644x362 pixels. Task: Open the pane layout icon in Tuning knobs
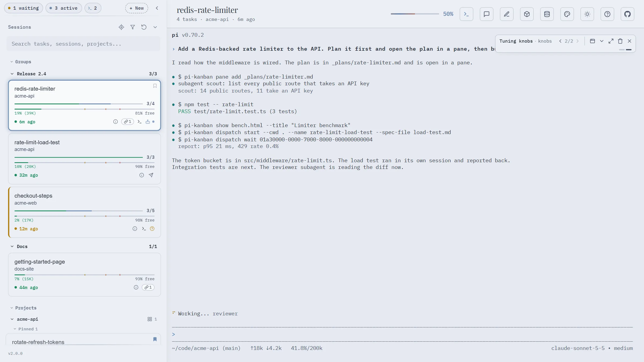coord(592,41)
